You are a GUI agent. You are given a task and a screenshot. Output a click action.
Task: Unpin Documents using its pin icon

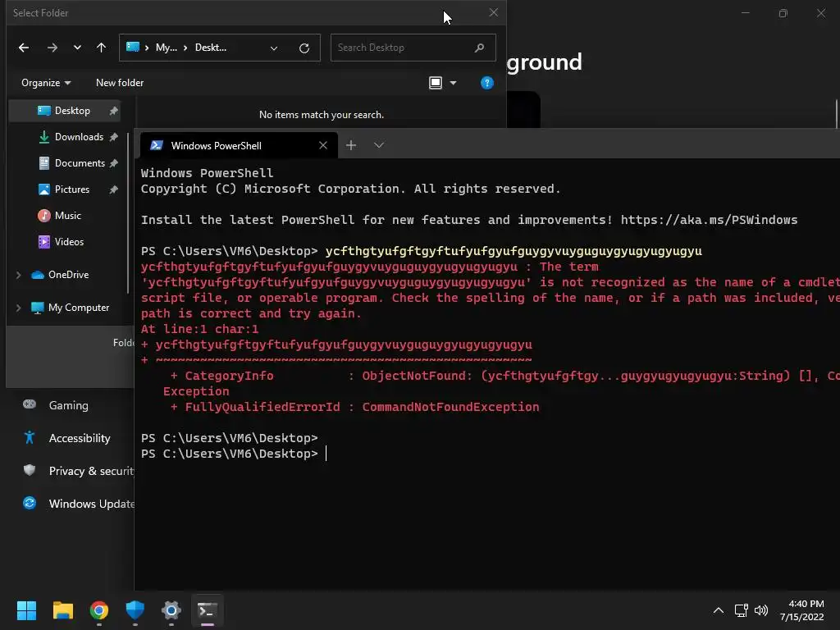click(x=113, y=163)
